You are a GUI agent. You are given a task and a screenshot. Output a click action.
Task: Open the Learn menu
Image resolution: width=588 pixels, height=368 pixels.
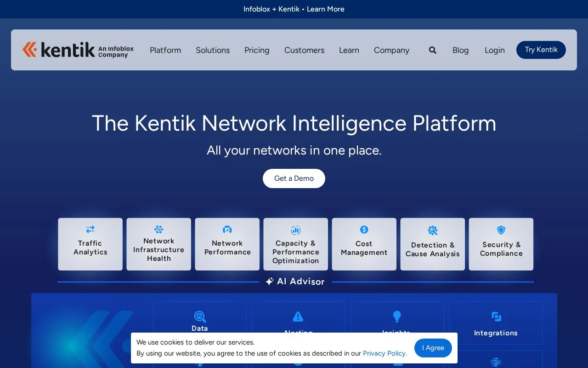click(x=349, y=50)
